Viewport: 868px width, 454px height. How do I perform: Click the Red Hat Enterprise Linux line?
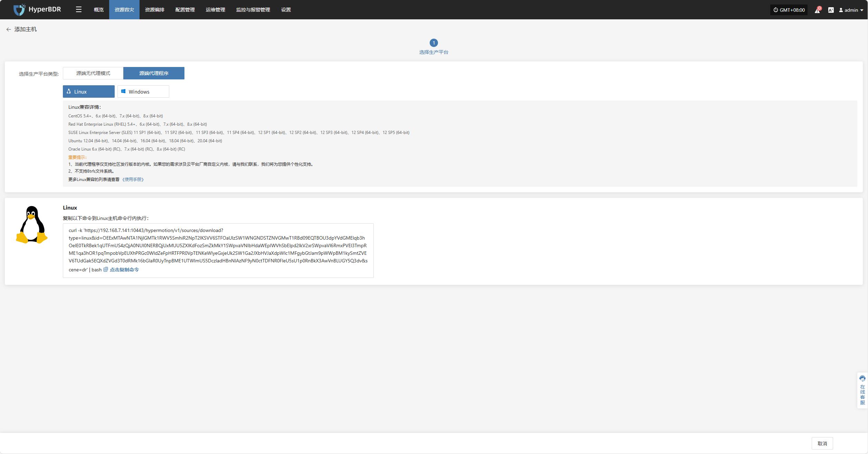[x=138, y=124]
